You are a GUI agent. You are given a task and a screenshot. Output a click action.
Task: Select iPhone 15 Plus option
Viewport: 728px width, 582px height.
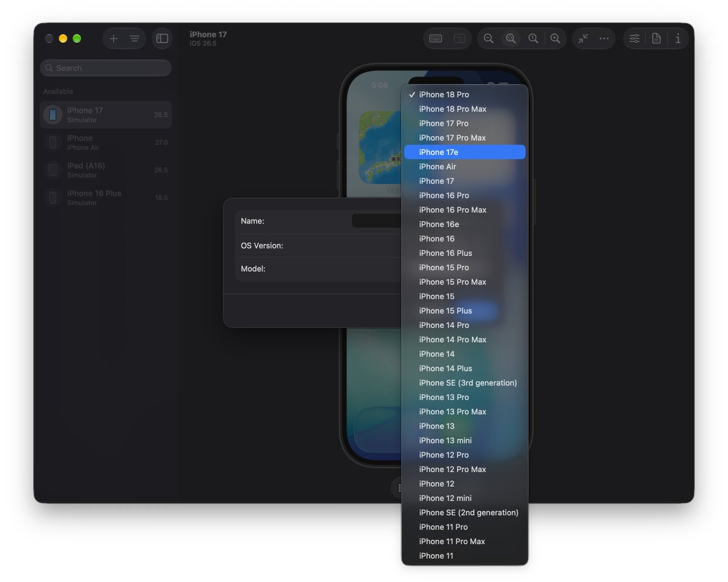[465, 311]
